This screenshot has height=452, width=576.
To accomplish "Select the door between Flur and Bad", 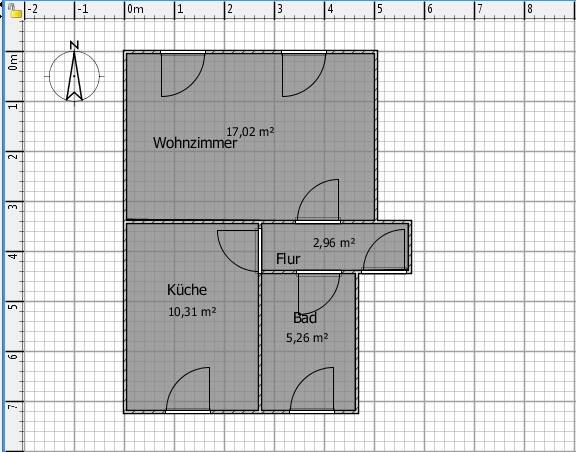I will point(319,293).
